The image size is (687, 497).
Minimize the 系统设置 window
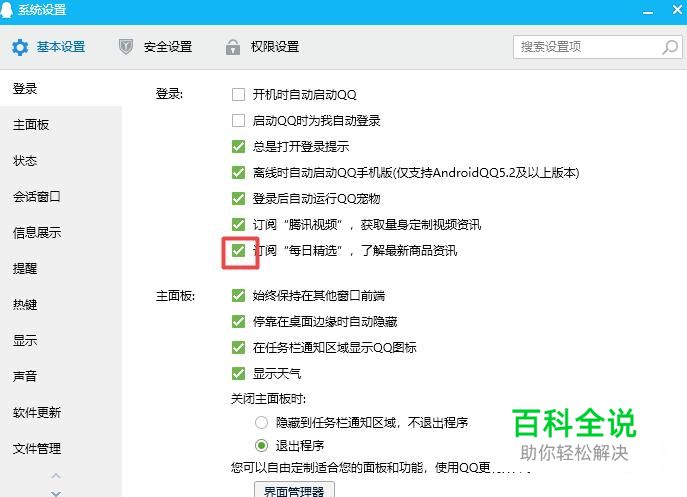pos(648,11)
